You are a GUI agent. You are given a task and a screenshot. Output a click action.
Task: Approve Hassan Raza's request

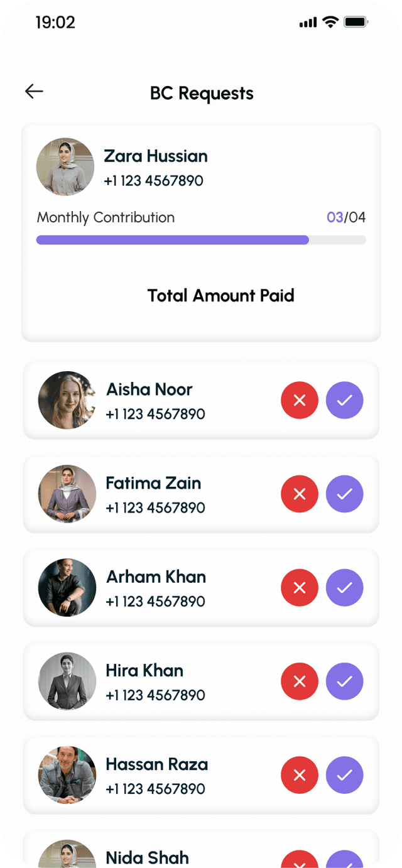pos(344,776)
